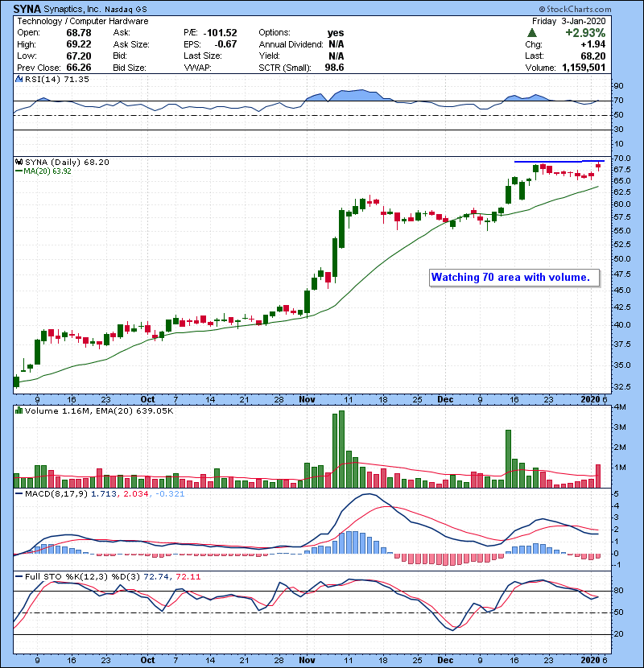Click the 'Ask Size:' field label
Screen dimensions: 644x668
click(131, 44)
